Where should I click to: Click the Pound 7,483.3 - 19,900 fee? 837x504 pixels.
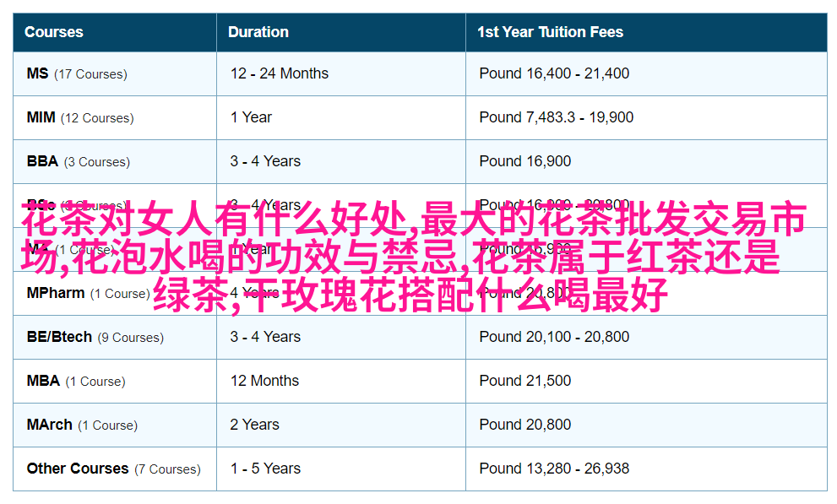click(x=556, y=117)
